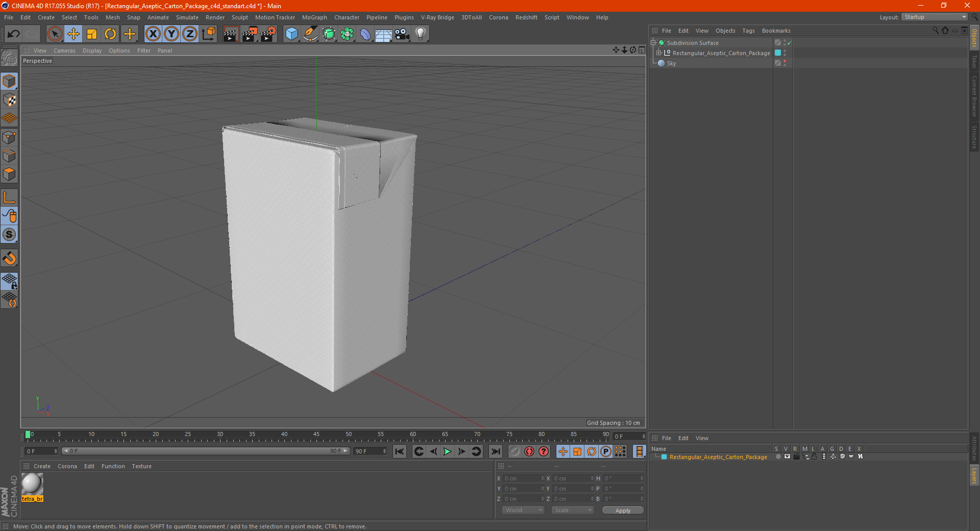This screenshot has width=980, height=531.
Task: Enable Points mode in left palette
Action: 9,137
